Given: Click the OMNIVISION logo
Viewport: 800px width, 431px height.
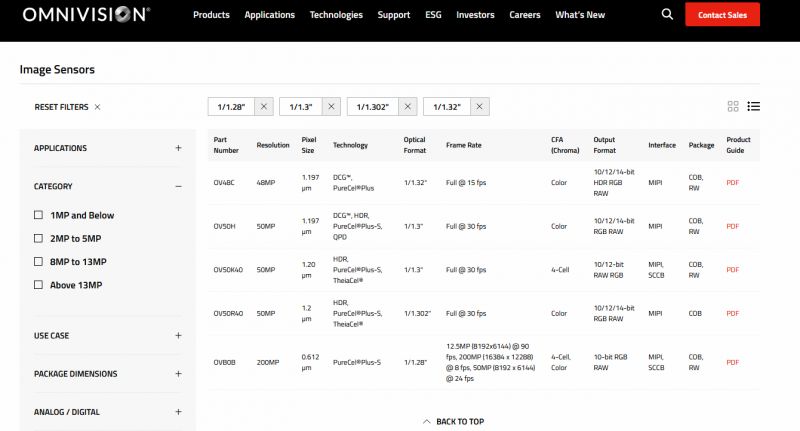Looking at the screenshot, I should (86, 15).
